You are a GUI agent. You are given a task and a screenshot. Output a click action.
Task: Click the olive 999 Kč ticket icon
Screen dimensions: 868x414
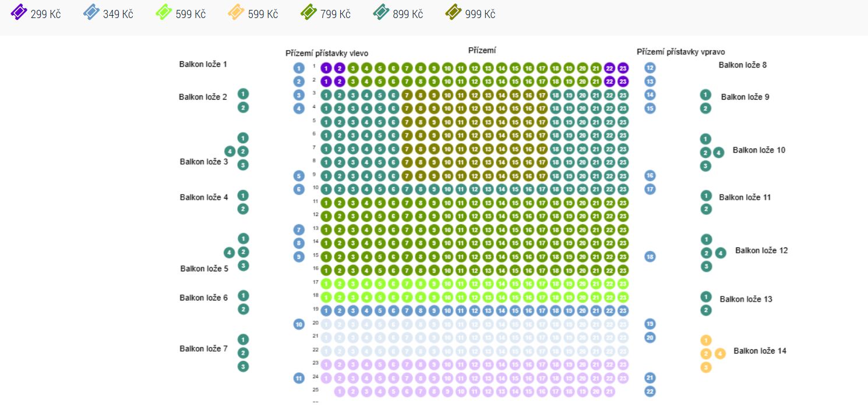click(454, 13)
